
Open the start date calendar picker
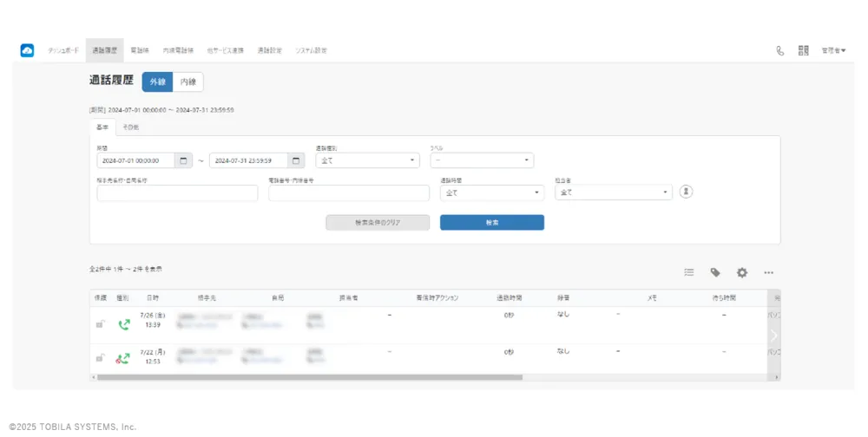point(183,160)
